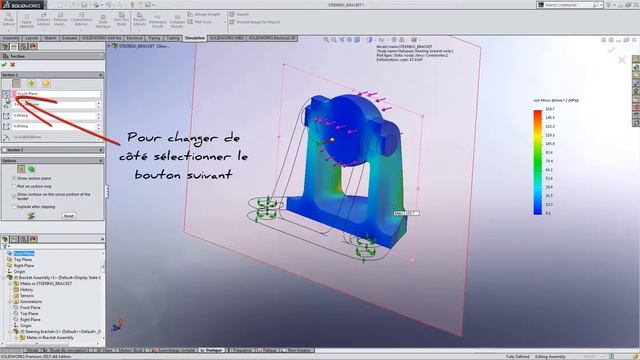
Task: Click the Design Insight button
Action: click(204, 14)
